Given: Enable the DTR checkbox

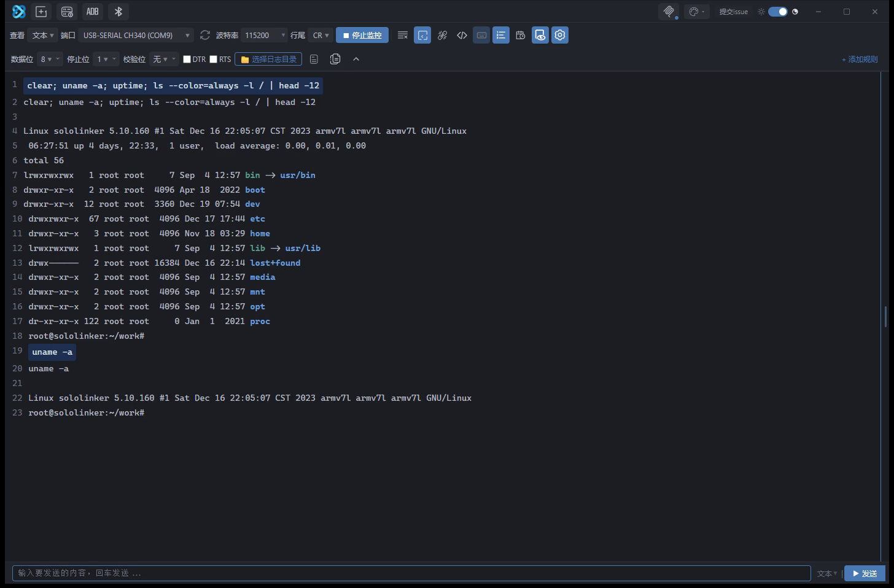Looking at the screenshot, I should 187,59.
